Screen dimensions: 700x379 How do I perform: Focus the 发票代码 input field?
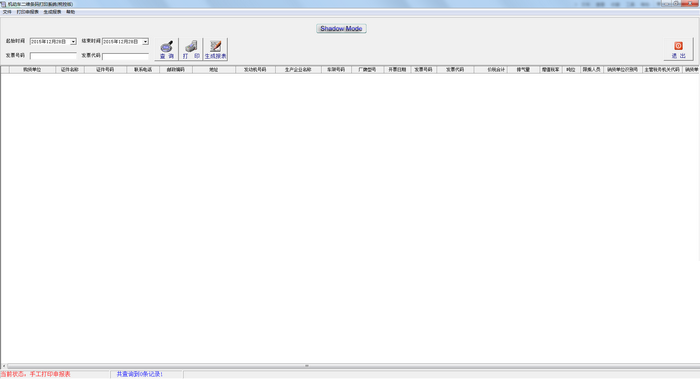[125, 56]
